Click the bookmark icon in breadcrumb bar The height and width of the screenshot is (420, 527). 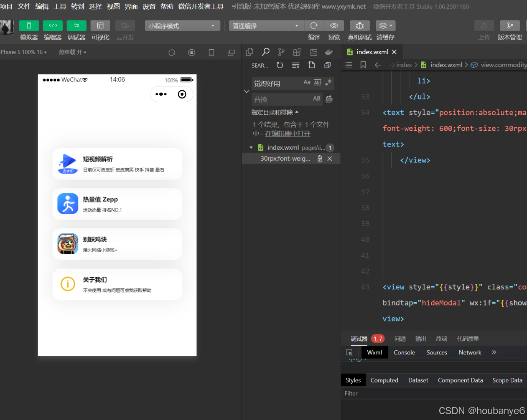coord(363,65)
